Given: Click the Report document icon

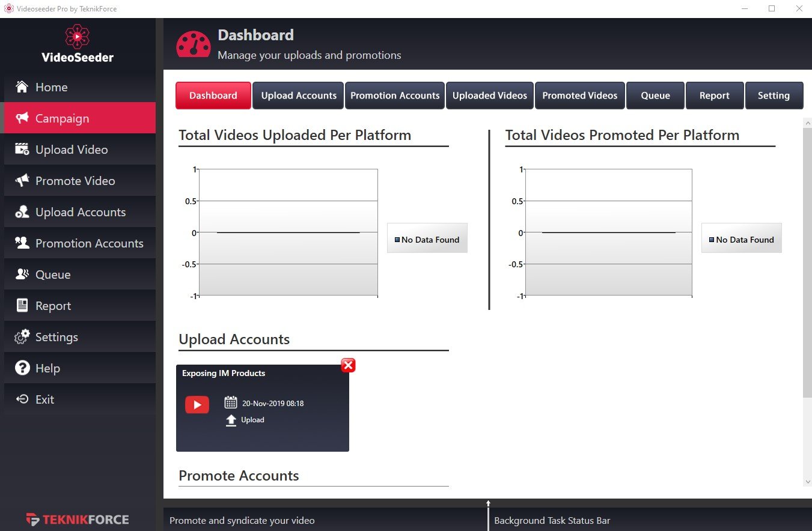Looking at the screenshot, I should [x=22, y=306].
